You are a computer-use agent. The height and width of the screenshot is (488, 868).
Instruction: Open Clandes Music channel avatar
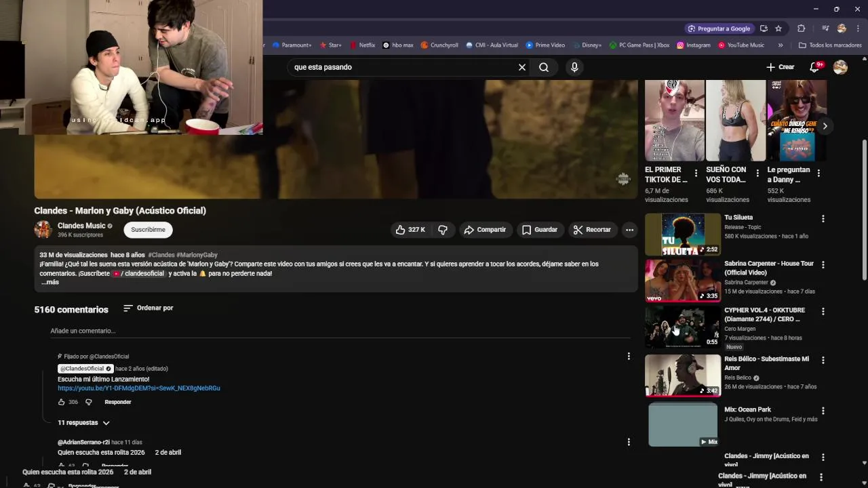click(43, 230)
